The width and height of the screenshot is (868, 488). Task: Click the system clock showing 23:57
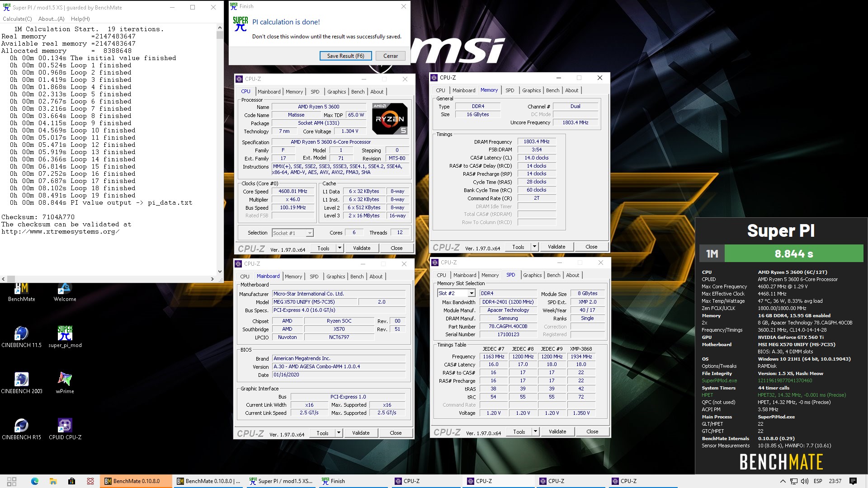pyautogui.click(x=835, y=481)
